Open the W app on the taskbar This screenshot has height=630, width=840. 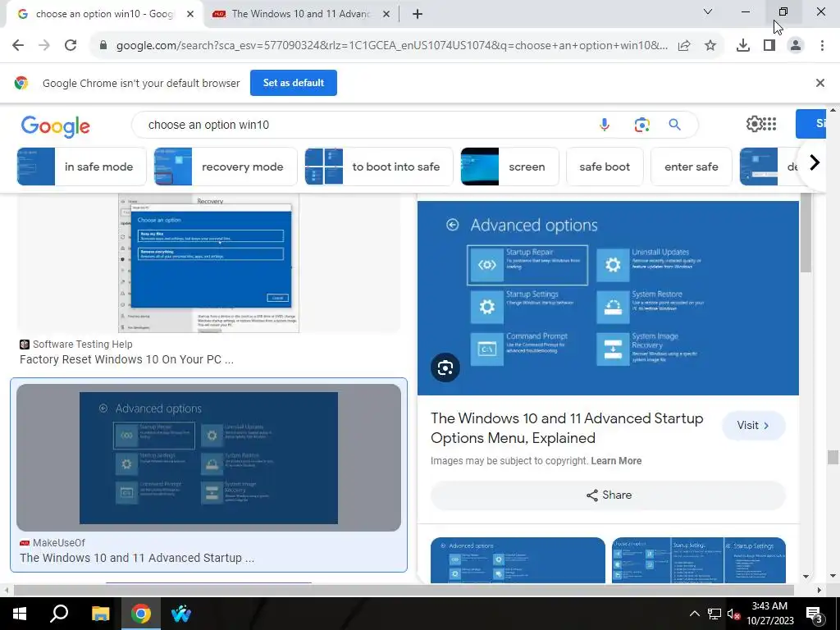click(181, 614)
